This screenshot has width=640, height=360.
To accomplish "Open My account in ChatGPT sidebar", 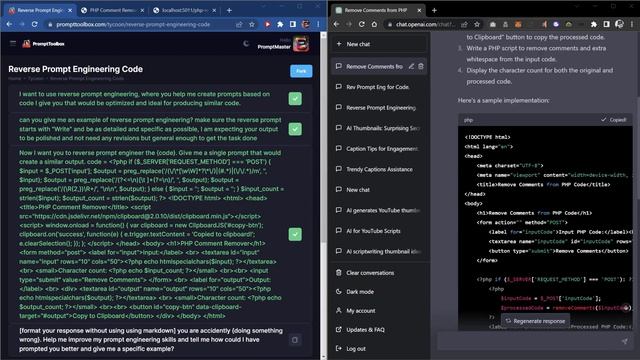I will (x=380, y=311).
